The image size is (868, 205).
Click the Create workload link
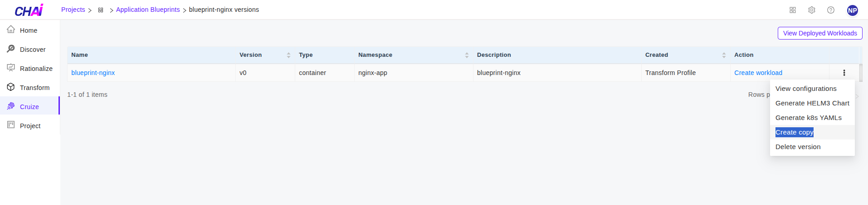pos(758,73)
